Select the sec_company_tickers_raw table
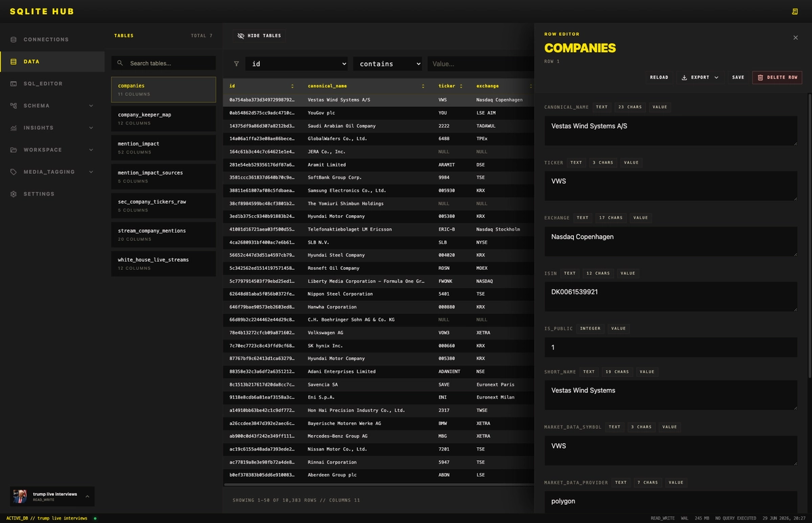Image resolution: width=812 pixels, height=523 pixels. pyautogui.click(x=163, y=206)
